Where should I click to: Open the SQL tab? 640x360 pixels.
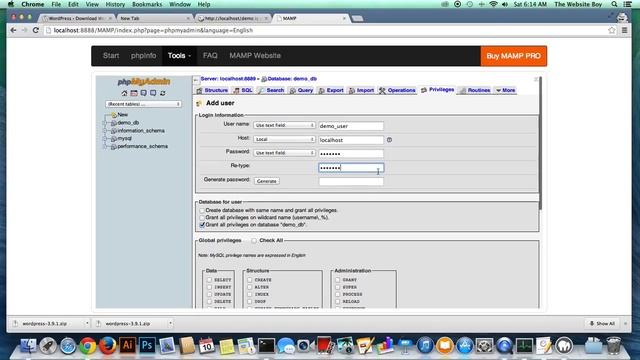(x=243, y=90)
